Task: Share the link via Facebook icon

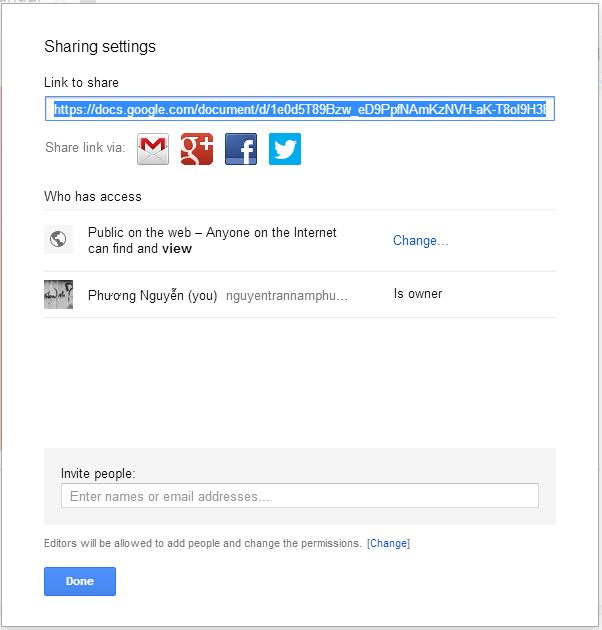Action: click(x=241, y=149)
